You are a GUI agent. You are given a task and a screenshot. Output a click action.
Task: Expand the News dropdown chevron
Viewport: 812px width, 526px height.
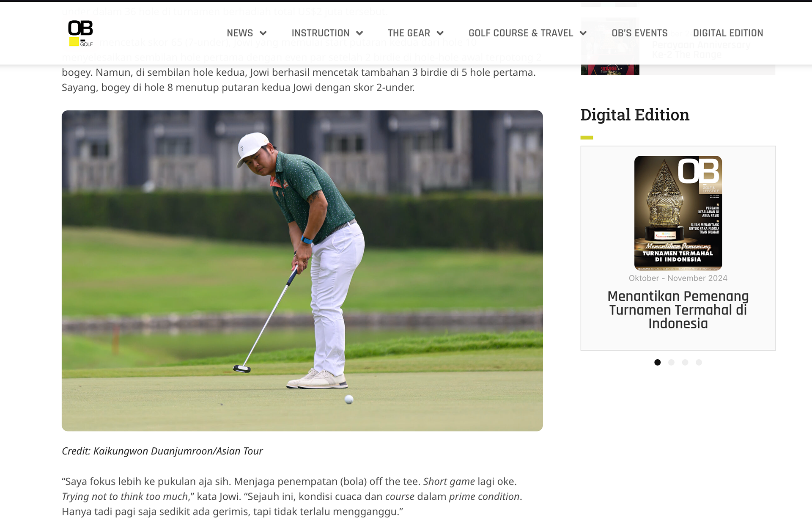tap(263, 33)
